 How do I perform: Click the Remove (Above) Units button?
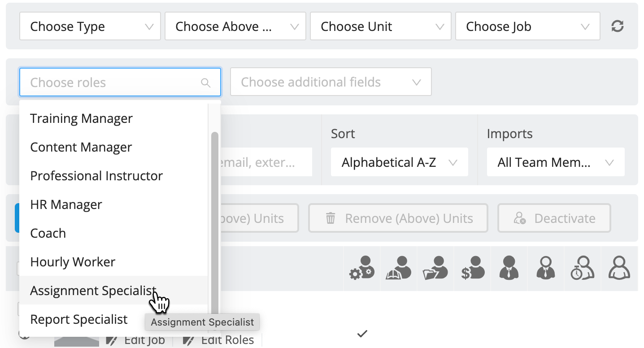[398, 218]
